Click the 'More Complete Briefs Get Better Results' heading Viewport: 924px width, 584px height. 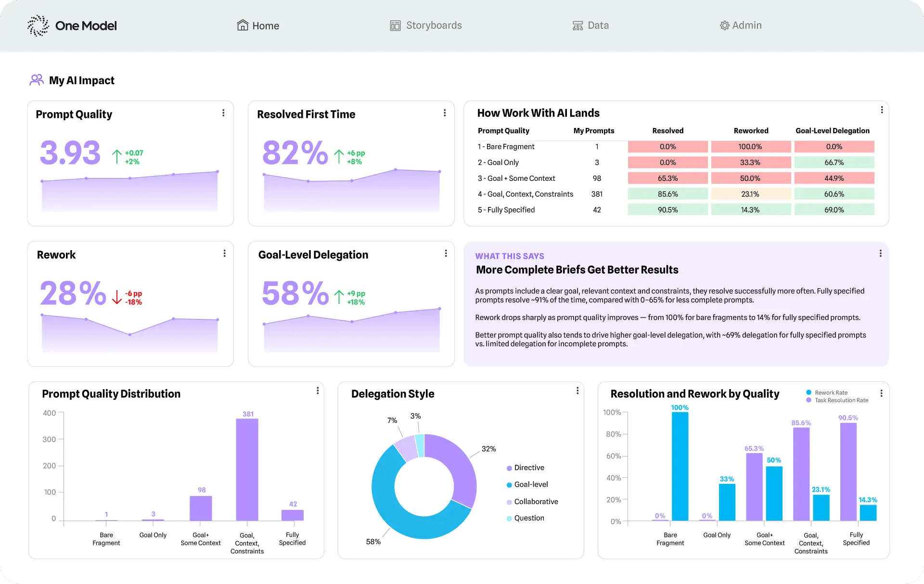[x=577, y=270]
